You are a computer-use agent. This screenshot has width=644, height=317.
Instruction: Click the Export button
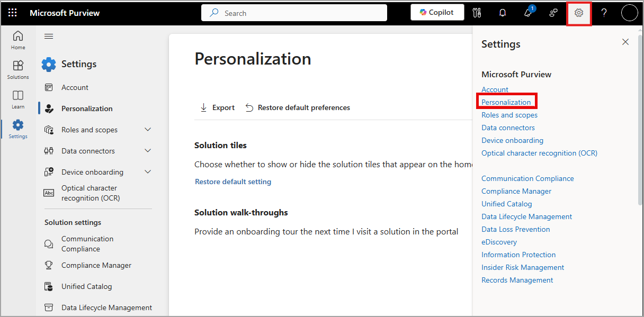[217, 107]
